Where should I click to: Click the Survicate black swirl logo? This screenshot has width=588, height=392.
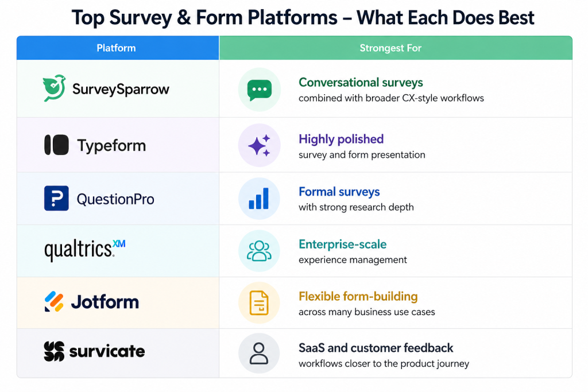click(x=54, y=351)
